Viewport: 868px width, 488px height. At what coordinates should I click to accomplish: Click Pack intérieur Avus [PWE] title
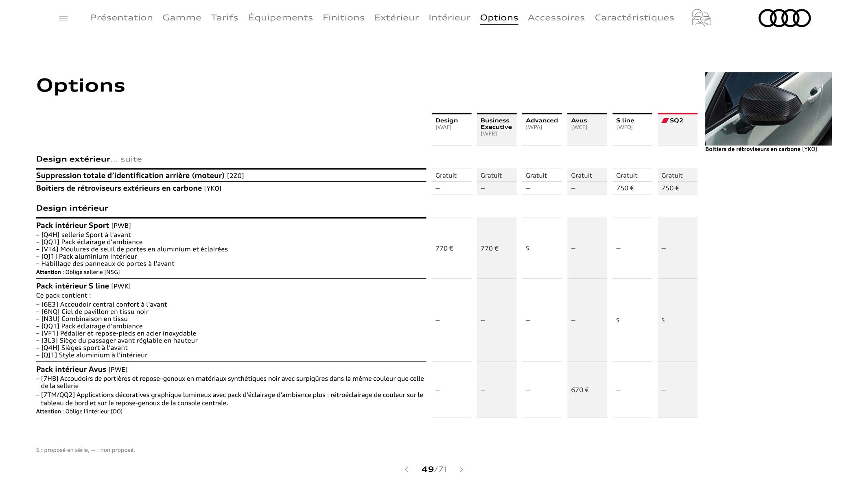tap(82, 369)
